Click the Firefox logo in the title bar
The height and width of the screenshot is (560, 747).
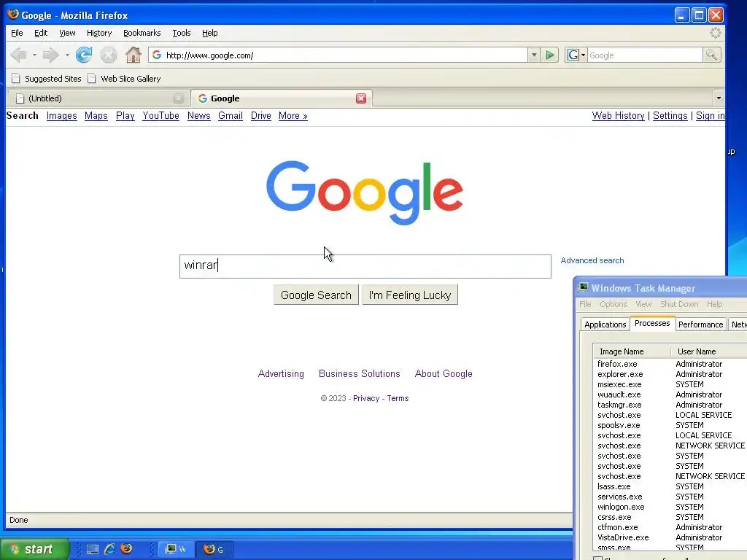coord(13,15)
